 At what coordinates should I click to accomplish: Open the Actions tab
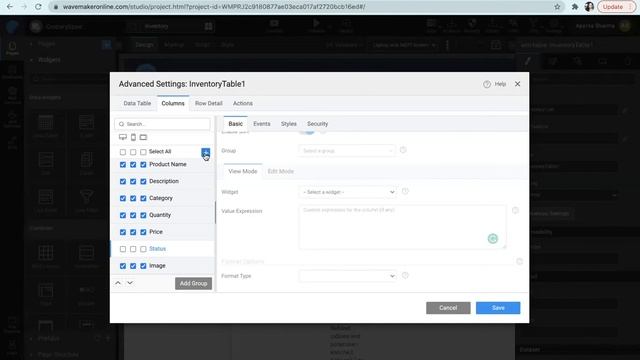coord(243,103)
